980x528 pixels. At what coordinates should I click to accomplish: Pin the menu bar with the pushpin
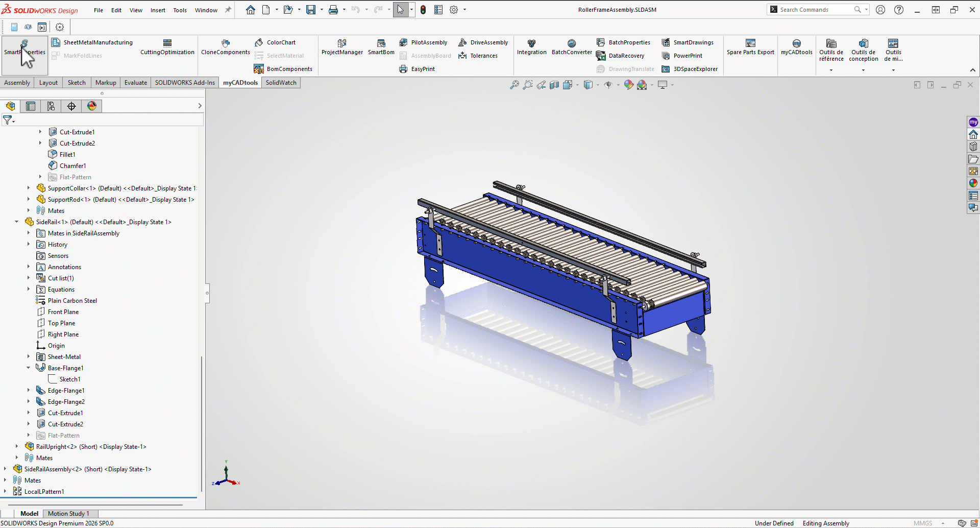pyautogui.click(x=228, y=10)
